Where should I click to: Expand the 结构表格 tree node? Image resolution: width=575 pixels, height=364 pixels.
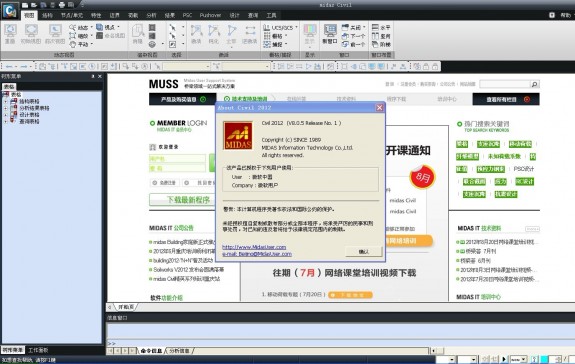(x=6, y=102)
